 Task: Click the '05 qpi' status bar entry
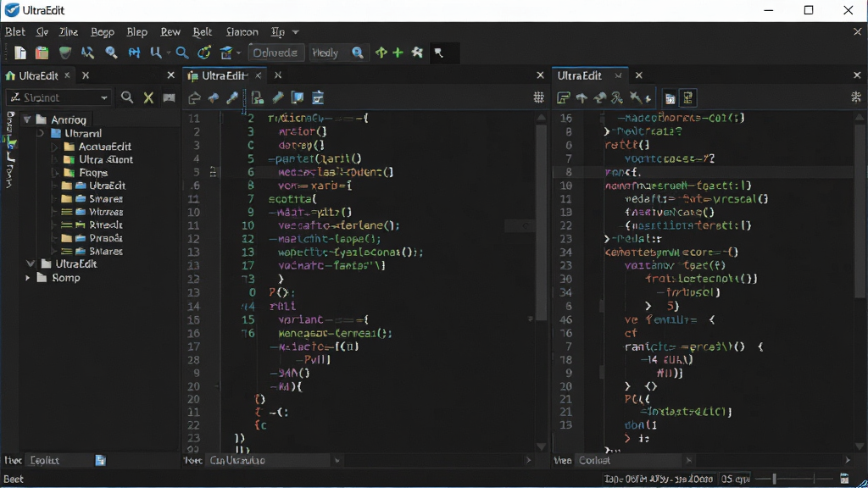(x=735, y=479)
